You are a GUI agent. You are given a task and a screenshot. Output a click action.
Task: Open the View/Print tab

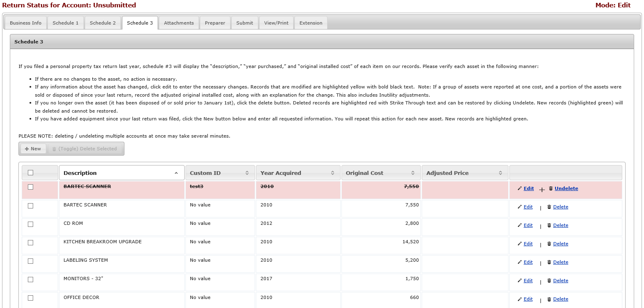(x=276, y=23)
